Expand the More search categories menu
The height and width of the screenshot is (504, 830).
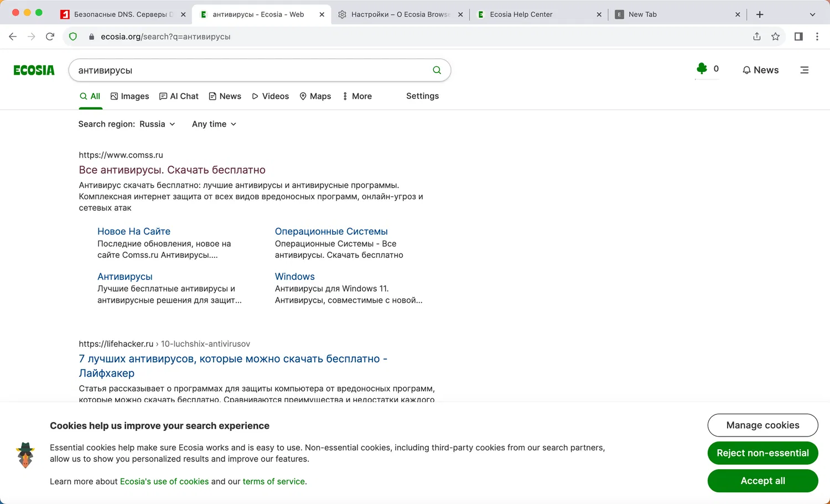click(357, 96)
